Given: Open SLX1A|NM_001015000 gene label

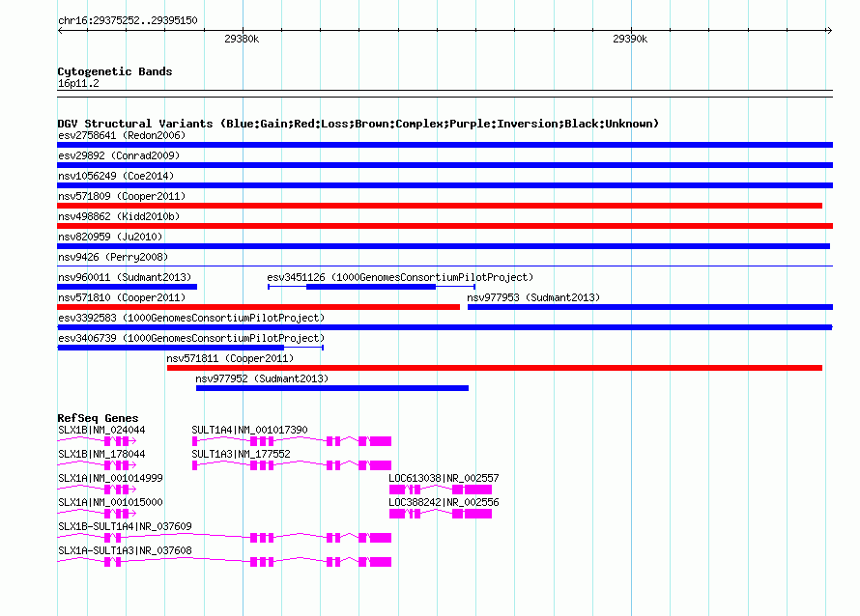Looking at the screenshot, I should coord(110,502).
